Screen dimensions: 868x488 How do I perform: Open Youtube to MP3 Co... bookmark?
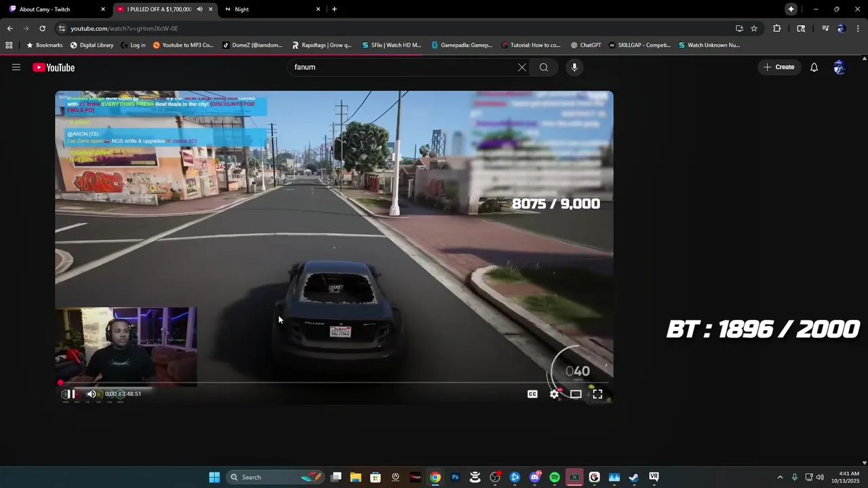[x=183, y=45]
